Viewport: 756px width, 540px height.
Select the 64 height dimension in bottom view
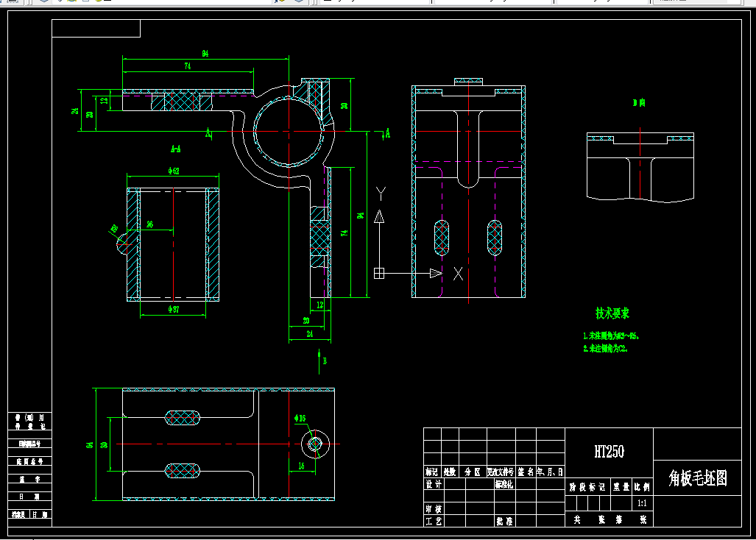click(89, 445)
